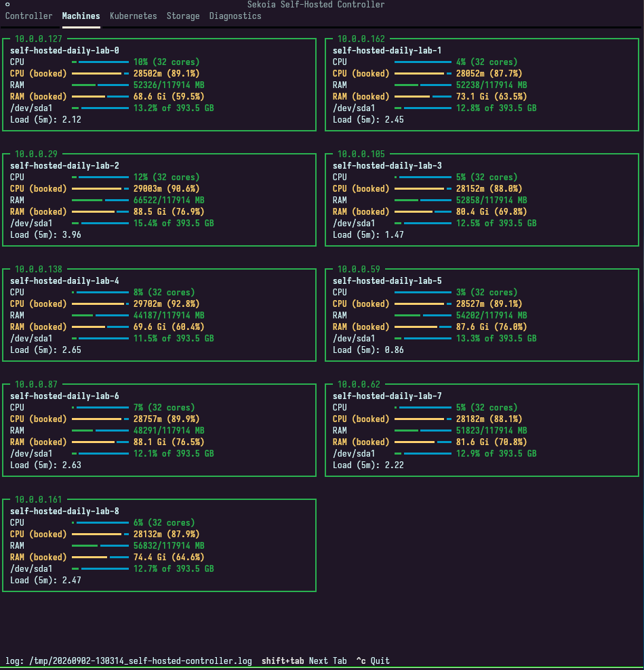Image resolution: width=644 pixels, height=670 pixels.
Task: Click lab-0 Load (5m): 2.12
Action: (45, 120)
